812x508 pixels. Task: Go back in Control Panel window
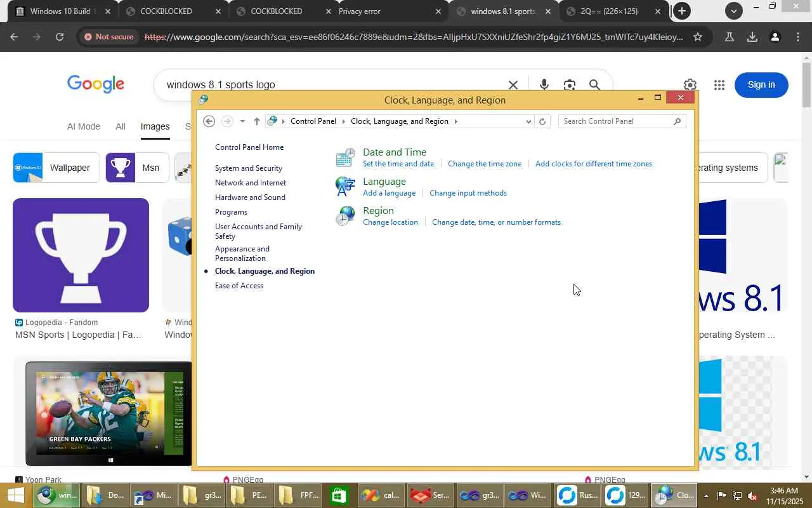pyautogui.click(x=209, y=121)
